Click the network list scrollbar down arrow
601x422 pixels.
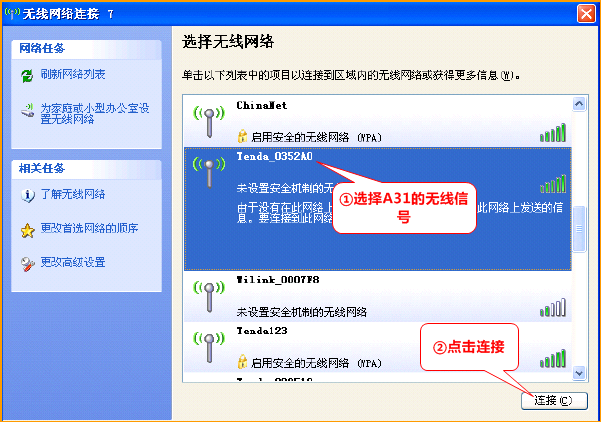point(577,375)
